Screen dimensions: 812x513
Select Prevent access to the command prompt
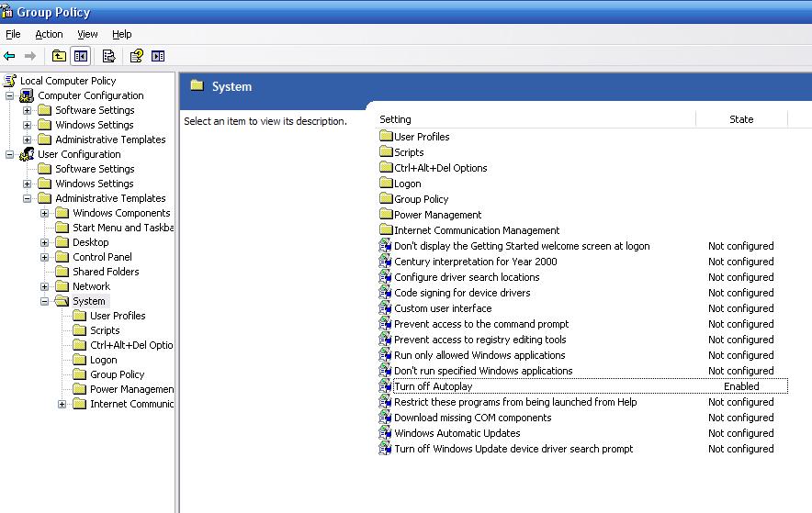tap(481, 324)
